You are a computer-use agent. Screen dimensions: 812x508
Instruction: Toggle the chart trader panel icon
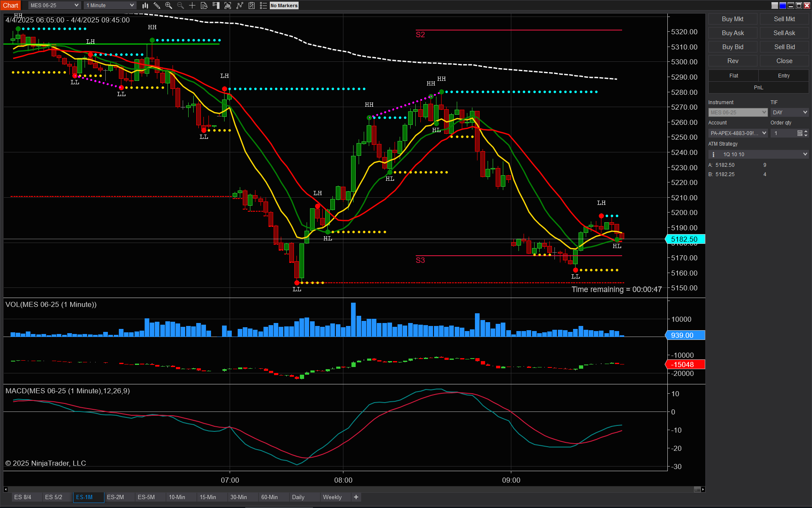coord(216,6)
